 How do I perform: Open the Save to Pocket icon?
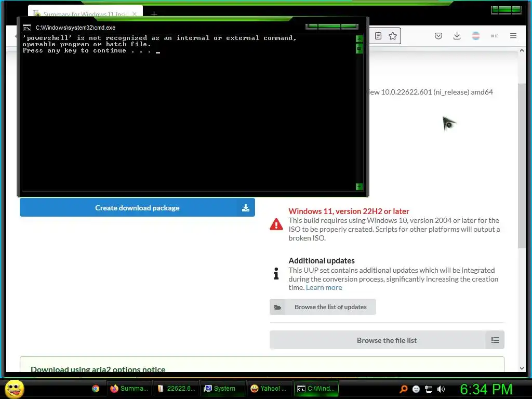point(438,36)
